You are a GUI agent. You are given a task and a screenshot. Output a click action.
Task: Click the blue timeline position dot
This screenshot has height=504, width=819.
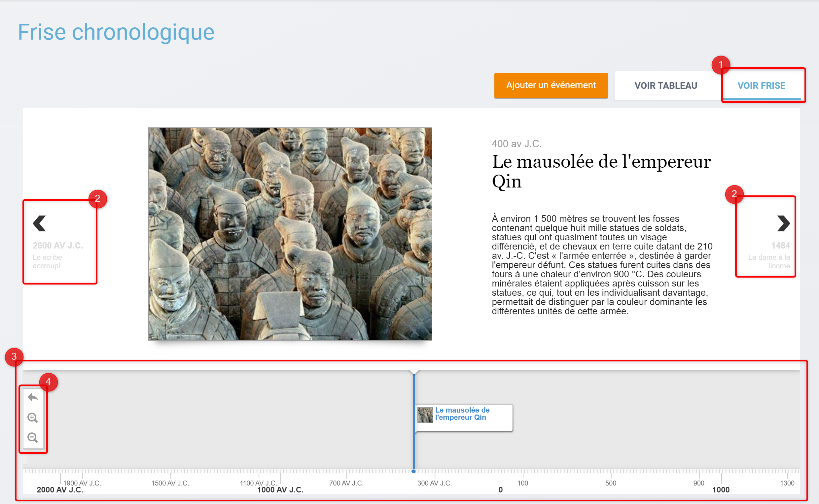pyautogui.click(x=413, y=471)
